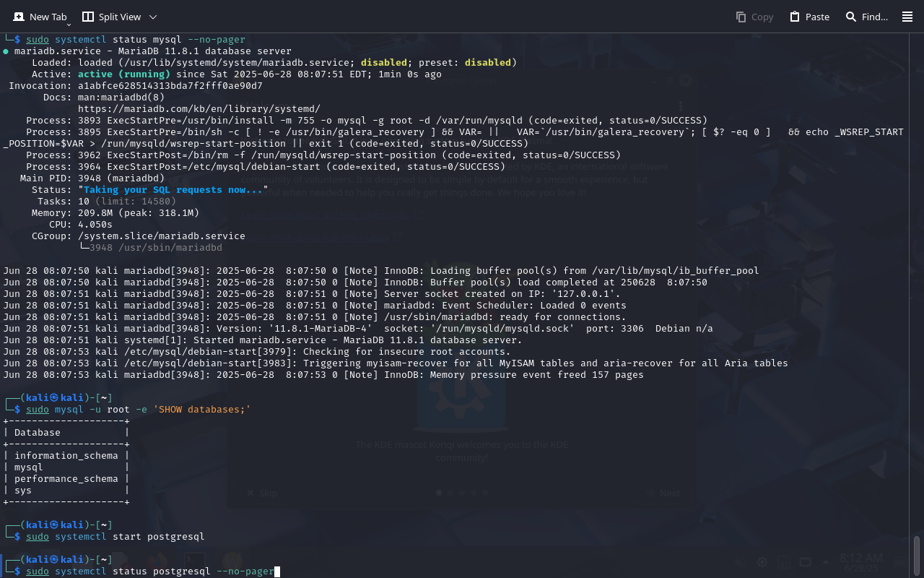Viewport: 924px width, 578px height.
Task: Click the 'Tasks: 10 (limit: 14580)' line
Action: coord(107,202)
